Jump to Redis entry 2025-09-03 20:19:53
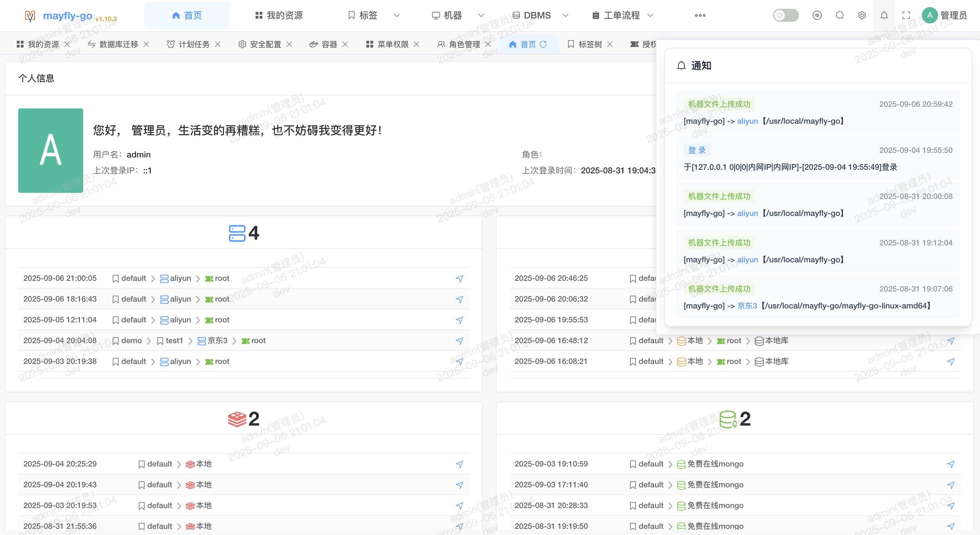 point(459,506)
